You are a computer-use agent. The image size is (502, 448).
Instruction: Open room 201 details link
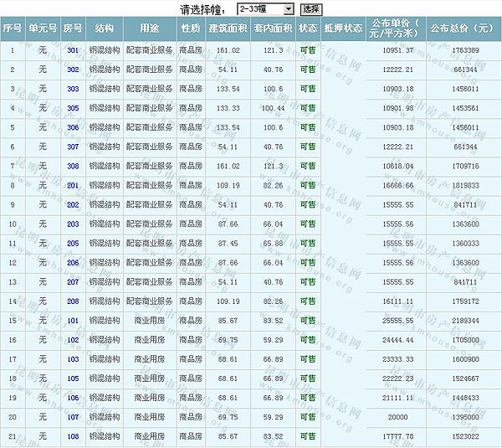73,185
